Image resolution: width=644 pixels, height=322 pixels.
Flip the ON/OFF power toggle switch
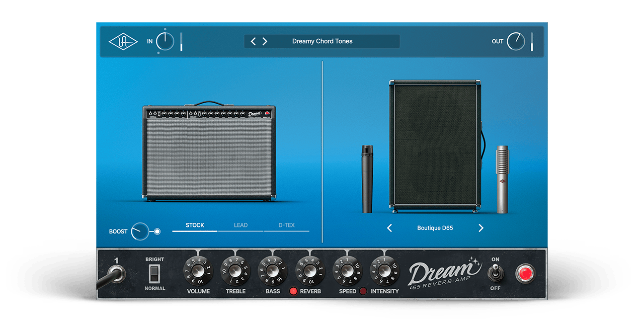click(x=495, y=274)
